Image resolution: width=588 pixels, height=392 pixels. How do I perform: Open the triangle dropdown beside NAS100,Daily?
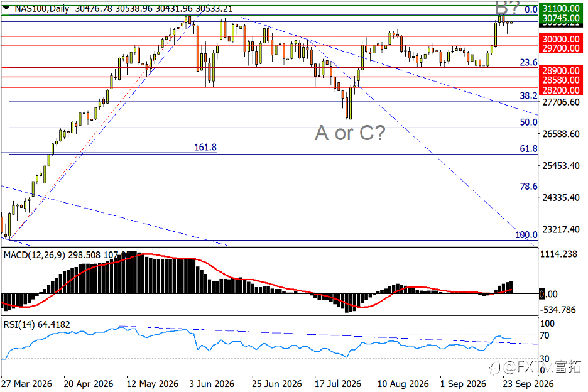[x=6, y=8]
